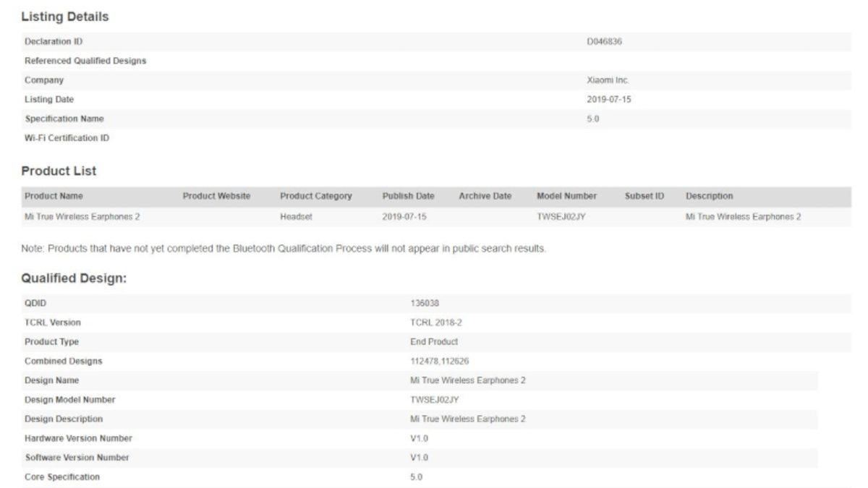Click the Subset ID column header

(644, 196)
